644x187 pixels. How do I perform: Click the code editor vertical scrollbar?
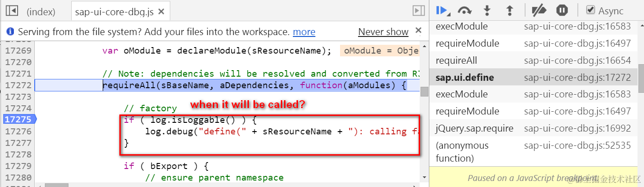[424, 91]
